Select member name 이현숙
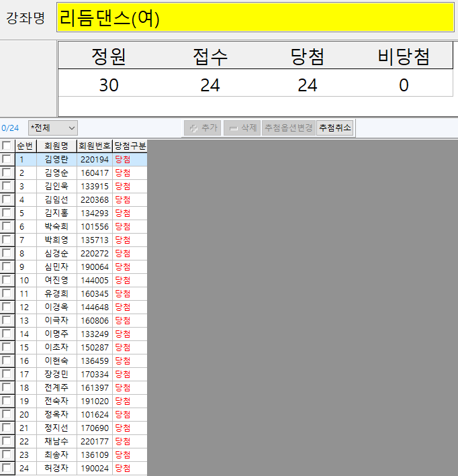The width and height of the screenshot is (458, 476). point(56,361)
